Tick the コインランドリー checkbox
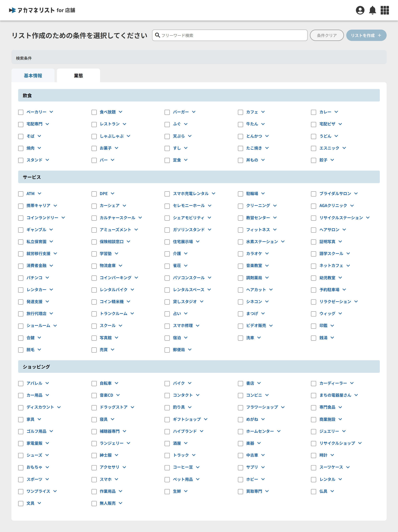398x532 pixels. click(x=21, y=218)
